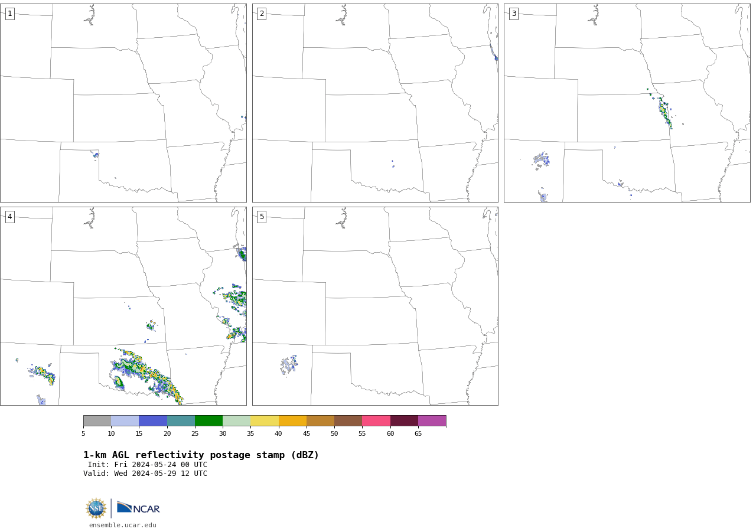Click the pink 55-60 dBZ swatch

click(x=376, y=420)
